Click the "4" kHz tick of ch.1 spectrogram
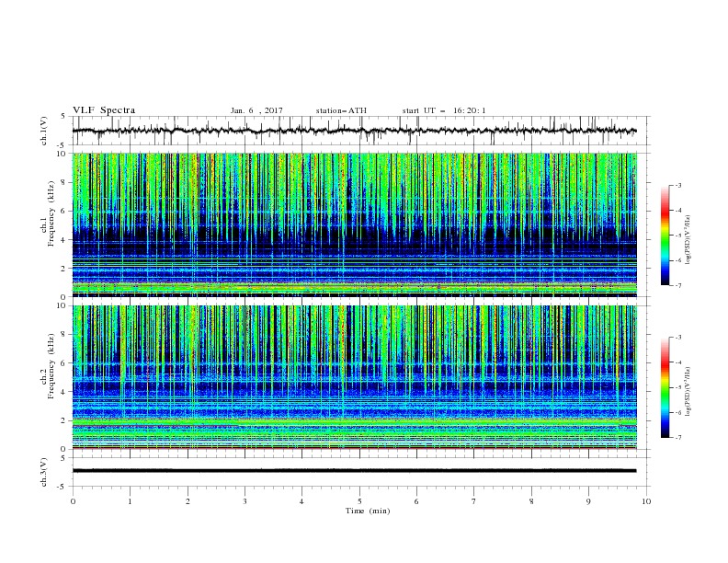728x563 pixels. (x=65, y=240)
